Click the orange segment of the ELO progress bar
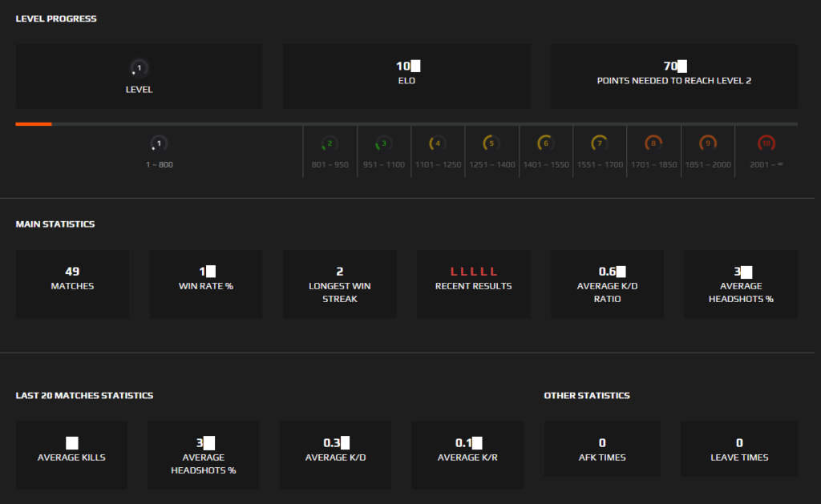821x504 pixels. tap(32, 124)
